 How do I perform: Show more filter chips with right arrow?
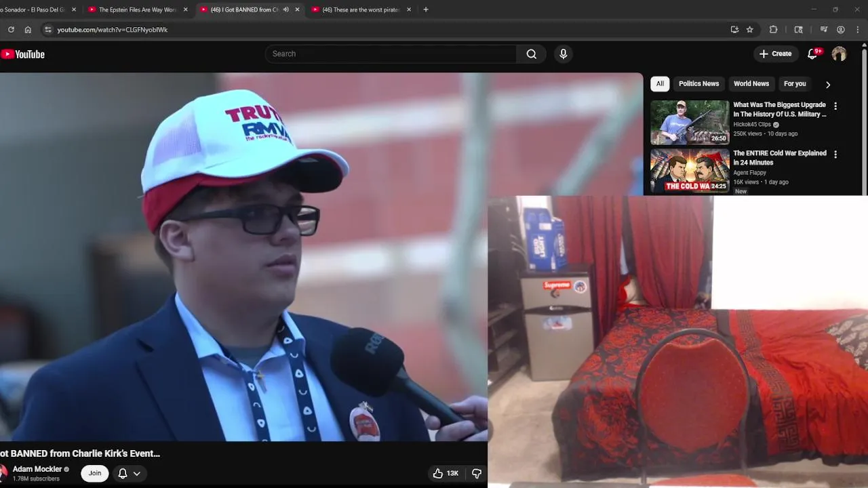(x=827, y=85)
